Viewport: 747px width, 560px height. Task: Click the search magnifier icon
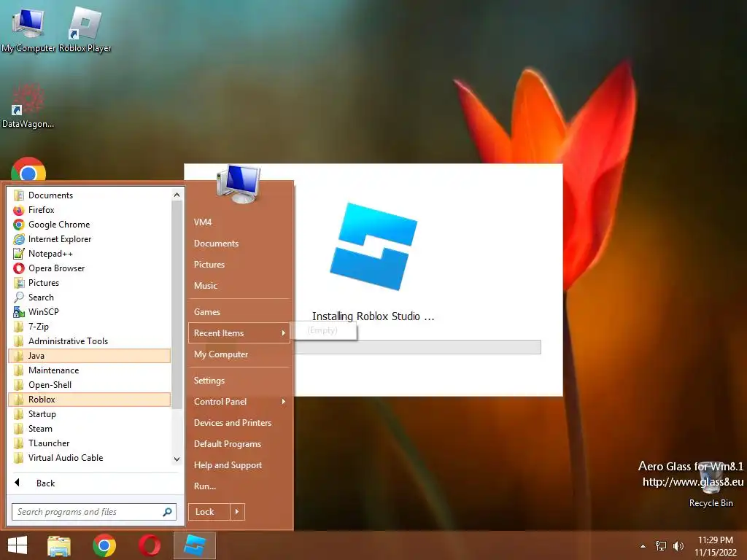pos(167,512)
